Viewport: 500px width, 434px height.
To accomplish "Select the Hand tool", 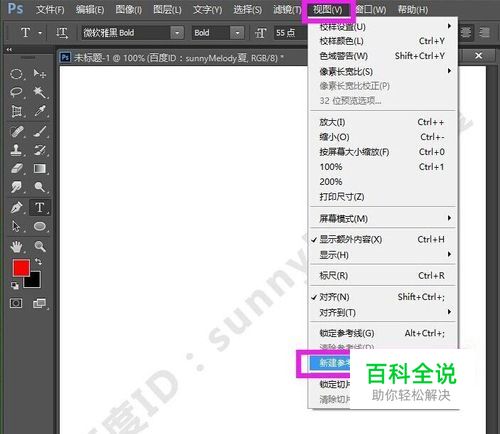I will tap(16, 247).
